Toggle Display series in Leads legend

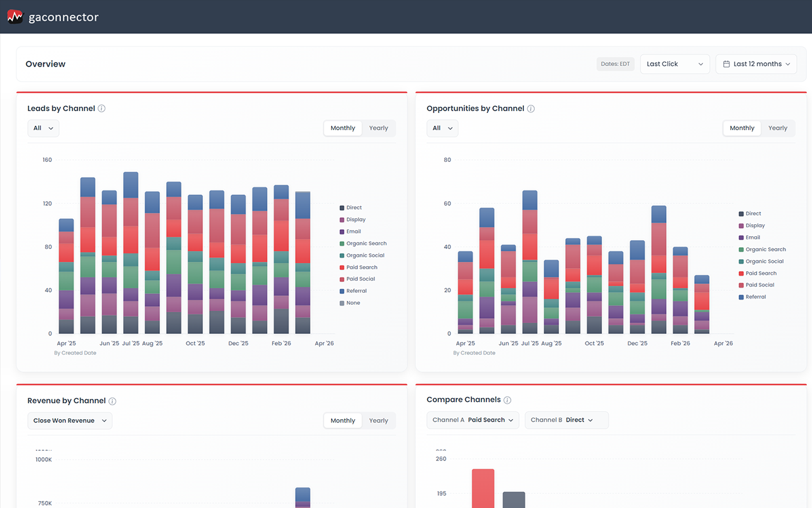tap(353, 220)
